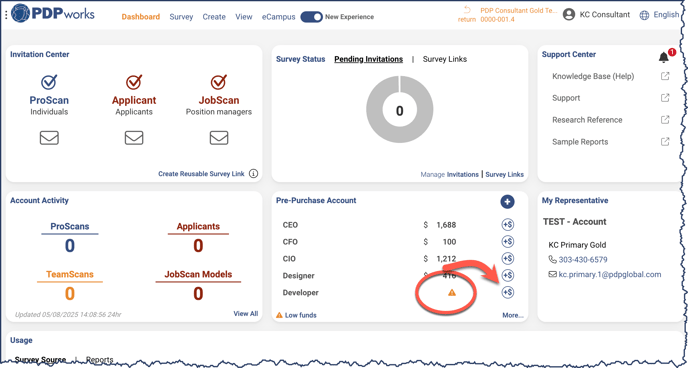Open the View menu
This screenshot has width=688, height=368.
pos(244,17)
